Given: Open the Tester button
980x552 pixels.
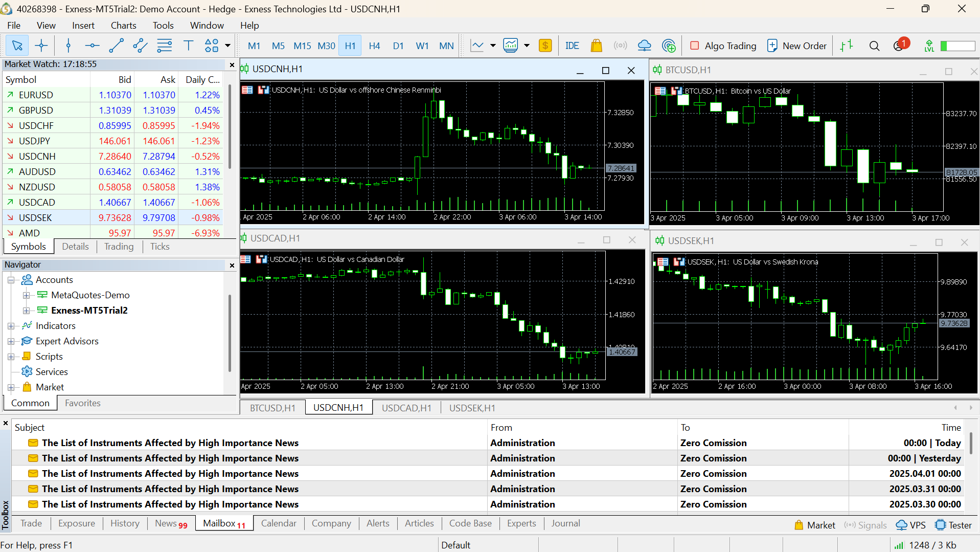Looking at the screenshot, I should [953, 525].
